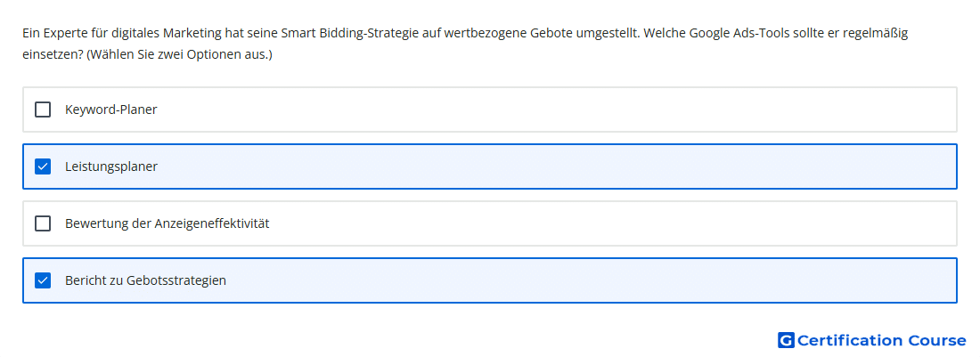Select the Keyword-Planer label text
Screen dimensions: 980x357
pyautogui.click(x=110, y=110)
